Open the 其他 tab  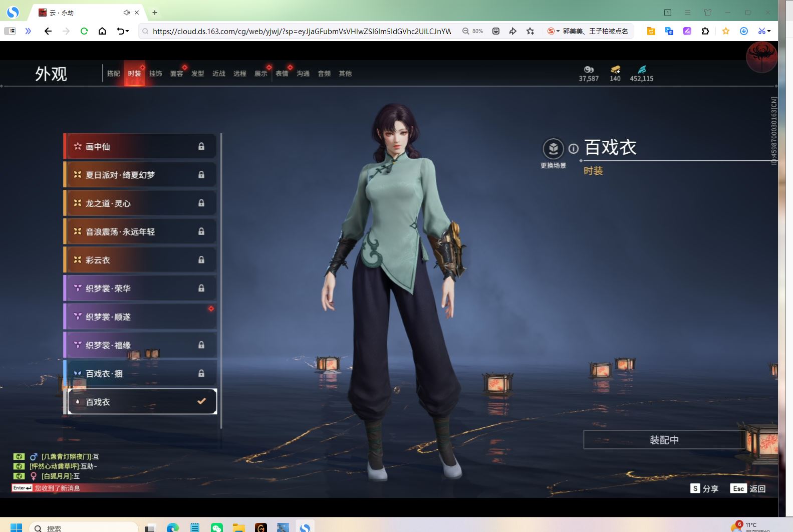345,74
